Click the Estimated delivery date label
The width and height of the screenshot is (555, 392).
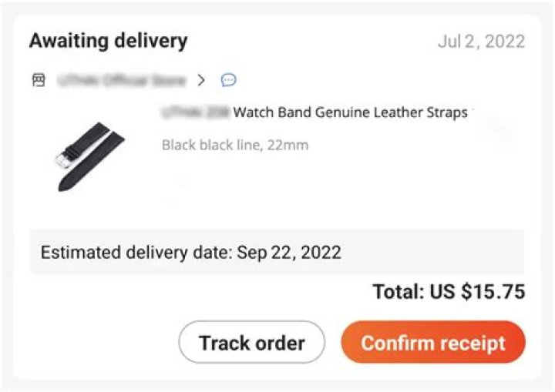(136, 252)
